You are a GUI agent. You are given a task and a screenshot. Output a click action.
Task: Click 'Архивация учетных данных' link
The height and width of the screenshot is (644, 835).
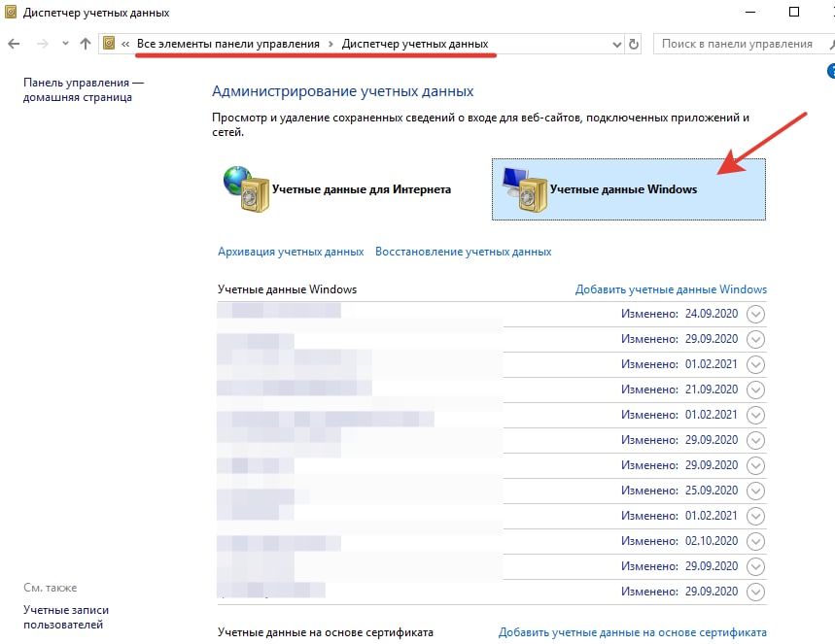pos(291,252)
